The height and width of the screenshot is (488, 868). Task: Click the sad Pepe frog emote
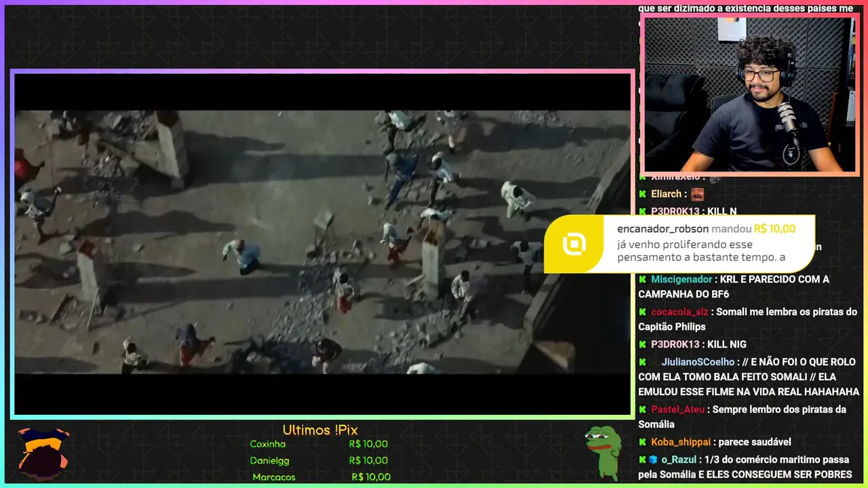click(603, 453)
